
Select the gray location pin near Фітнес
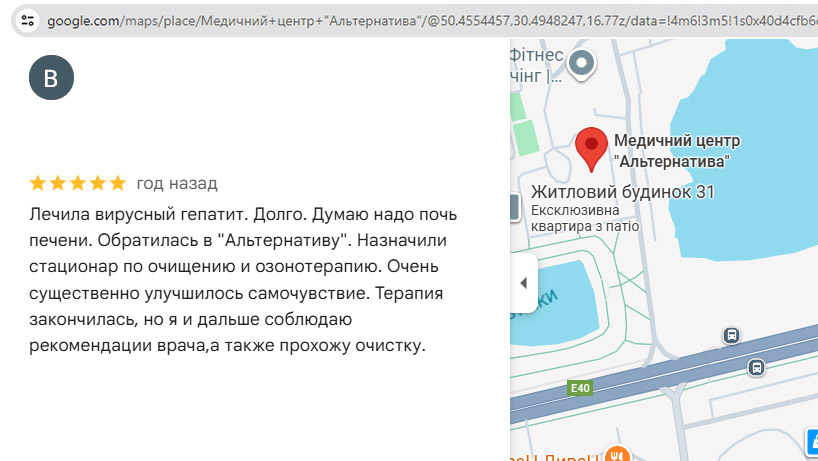[581, 65]
